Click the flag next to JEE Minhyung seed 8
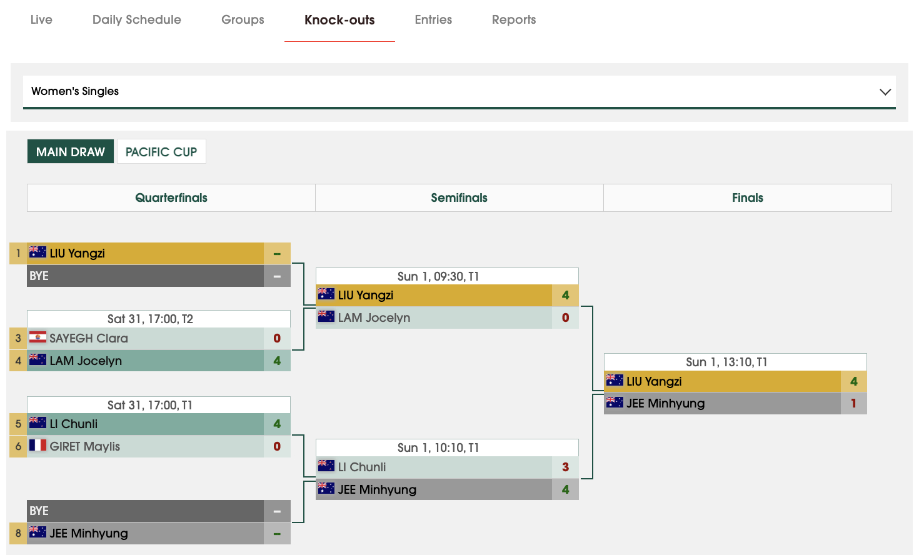 pyautogui.click(x=38, y=532)
